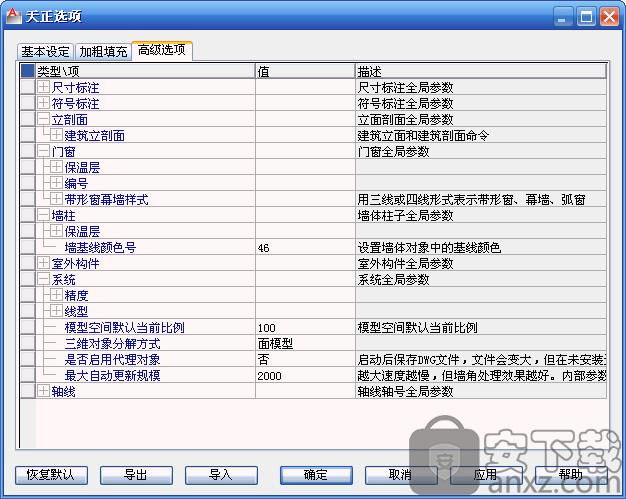The height and width of the screenshot is (499, 626).
Task: Expand the 编号 node
Action: click(x=56, y=183)
